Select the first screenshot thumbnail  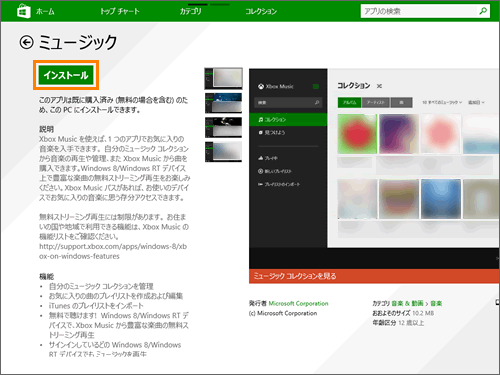pyautogui.click(x=223, y=78)
